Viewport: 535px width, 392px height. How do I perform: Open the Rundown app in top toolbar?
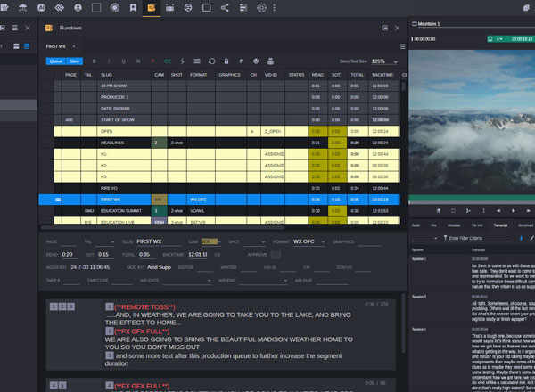click(x=152, y=8)
